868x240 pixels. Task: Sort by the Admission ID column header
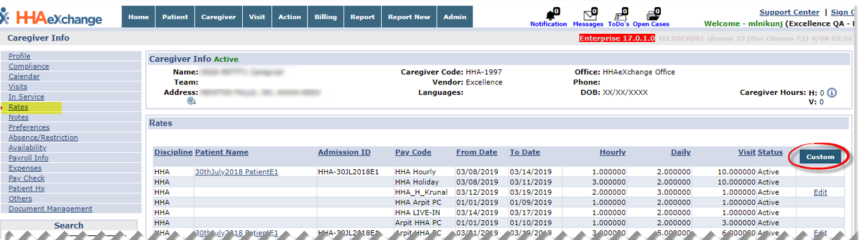point(344,153)
